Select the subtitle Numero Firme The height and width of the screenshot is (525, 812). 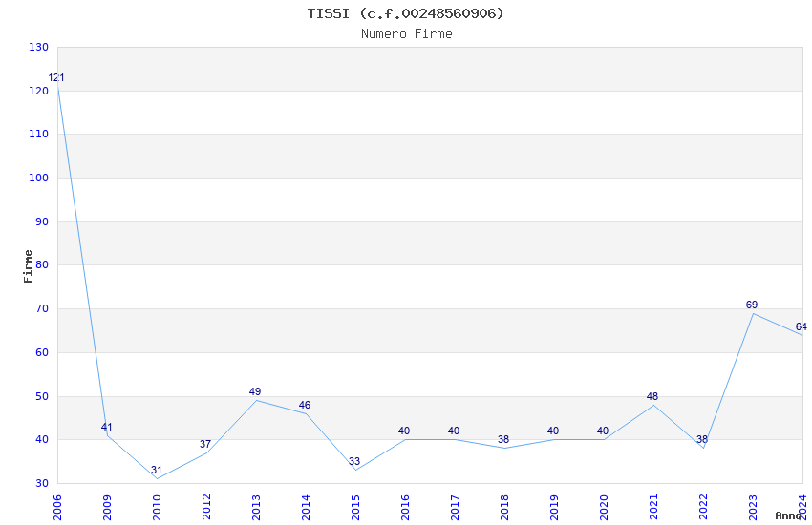click(x=407, y=33)
